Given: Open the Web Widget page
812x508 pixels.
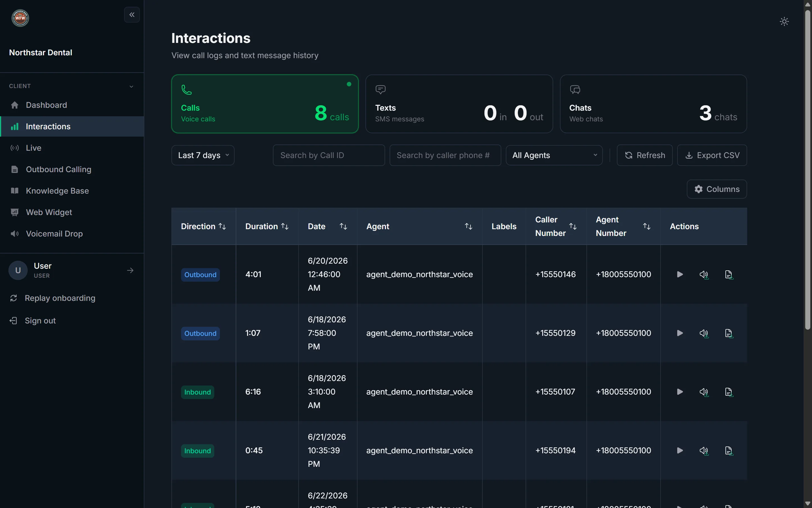Looking at the screenshot, I should click(72, 212).
